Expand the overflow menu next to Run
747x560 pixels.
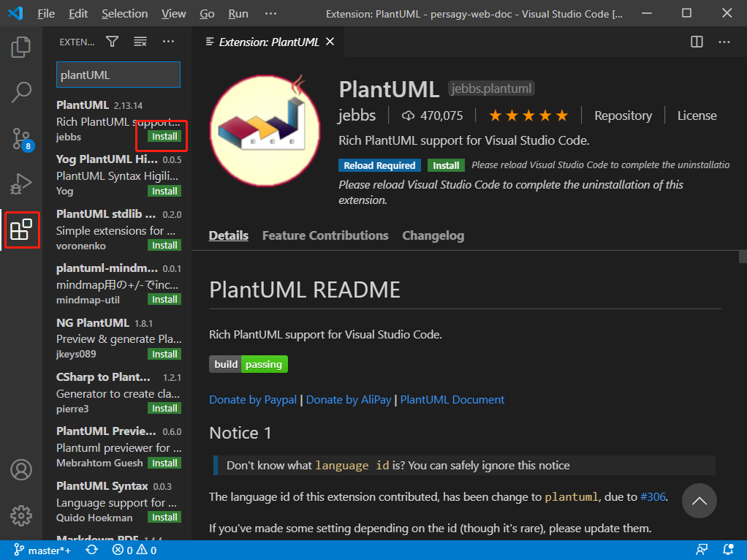pyautogui.click(x=270, y=12)
